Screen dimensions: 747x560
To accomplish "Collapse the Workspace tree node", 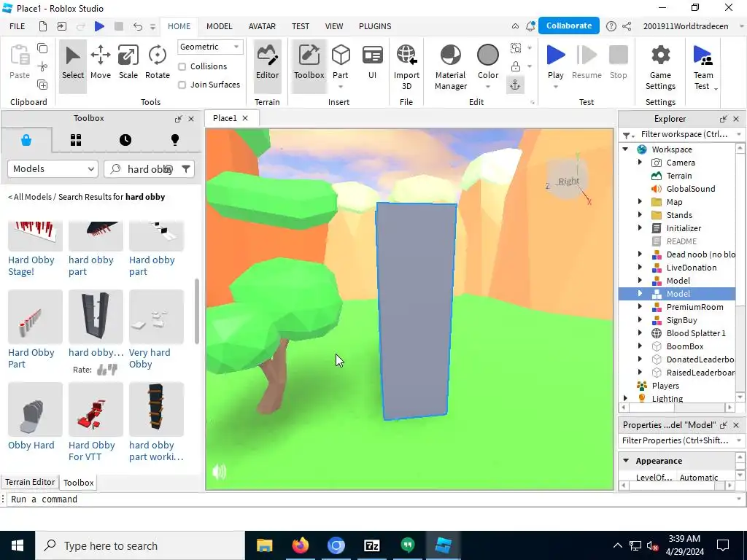I will [625, 149].
